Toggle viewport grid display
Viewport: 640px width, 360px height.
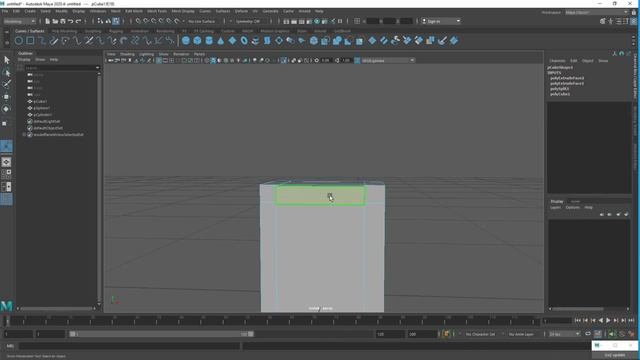click(159, 60)
